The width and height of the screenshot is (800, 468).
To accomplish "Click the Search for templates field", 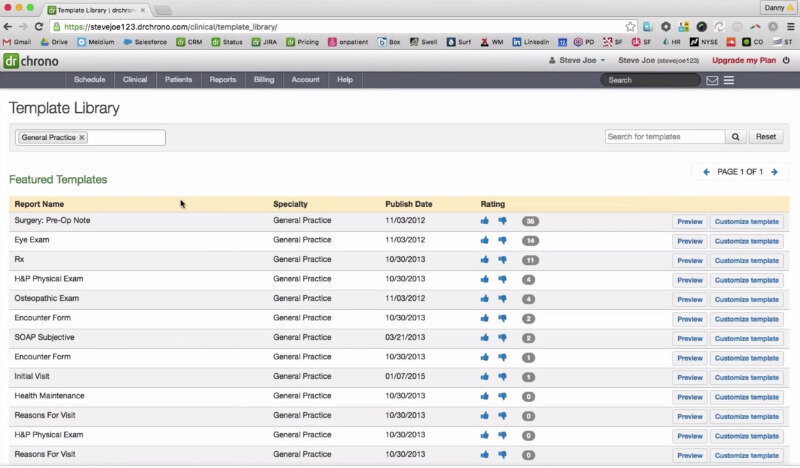I will pyautogui.click(x=664, y=137).
